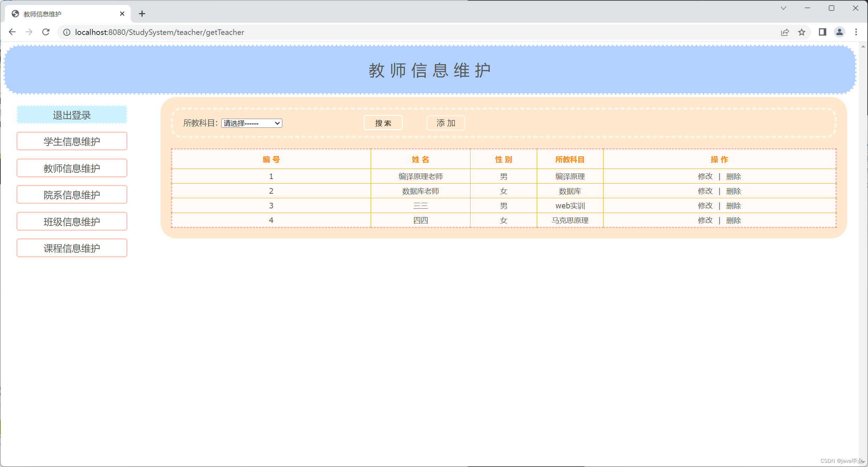Bookmark this page with the star
This screenshot has width=868, height=467.
click(x=802, y=32)
